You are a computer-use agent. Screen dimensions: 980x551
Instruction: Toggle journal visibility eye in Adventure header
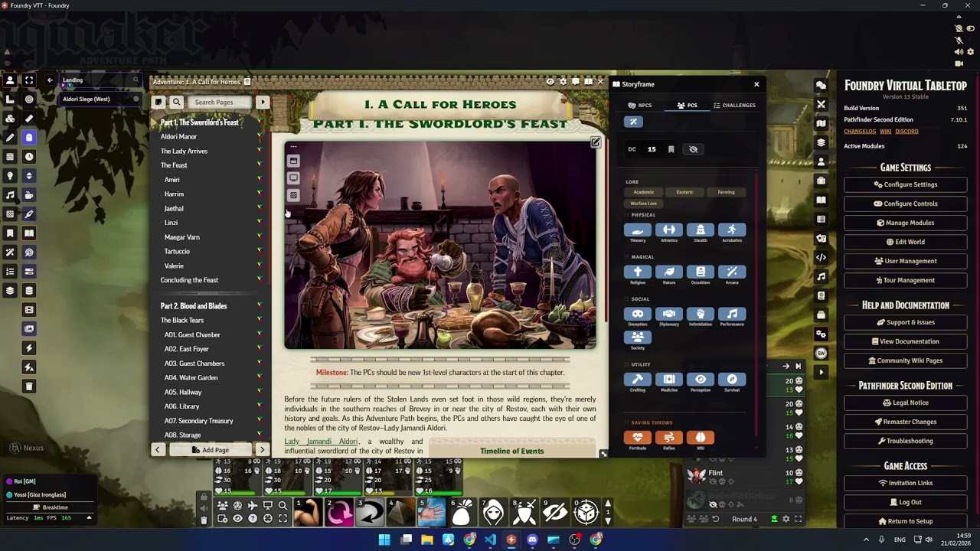550,82
